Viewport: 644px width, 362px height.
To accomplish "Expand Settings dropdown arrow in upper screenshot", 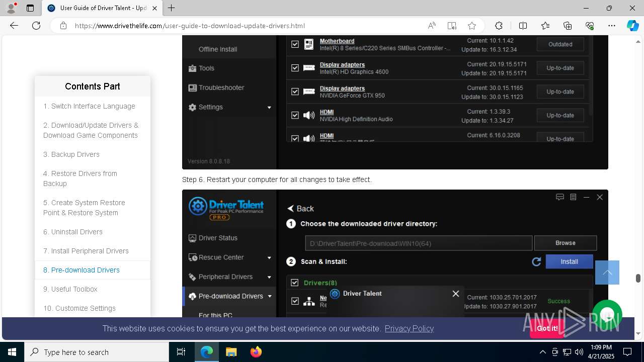I will pyautogui.click(x=269, y=107).
